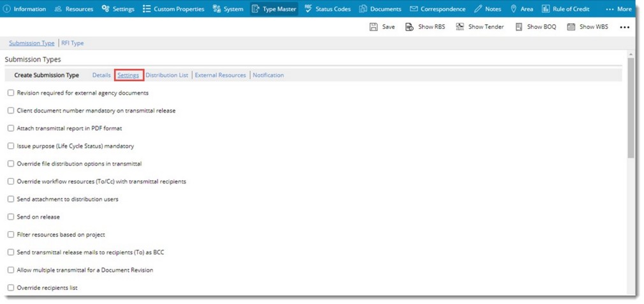The width and height of the screenshot is (644, 304).
Task: Click the Show BOQ icon
Action: point(518,27)
